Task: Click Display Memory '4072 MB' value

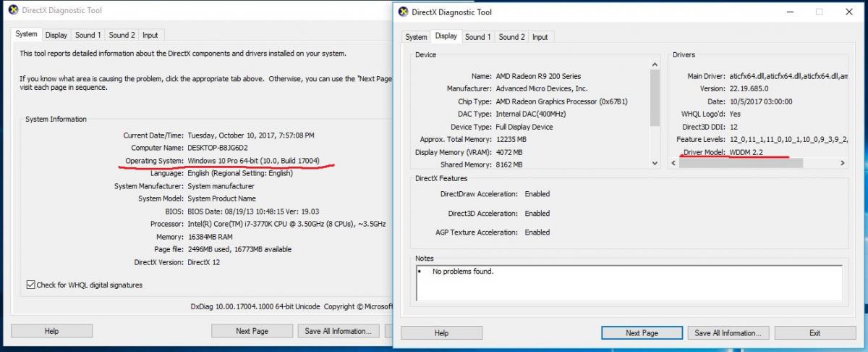Action: pyautogui.click(x=509, y=152)
